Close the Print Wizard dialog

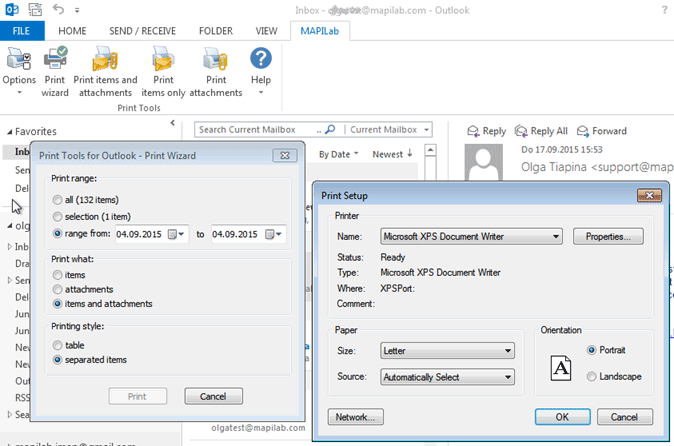(x=285, y=156)
